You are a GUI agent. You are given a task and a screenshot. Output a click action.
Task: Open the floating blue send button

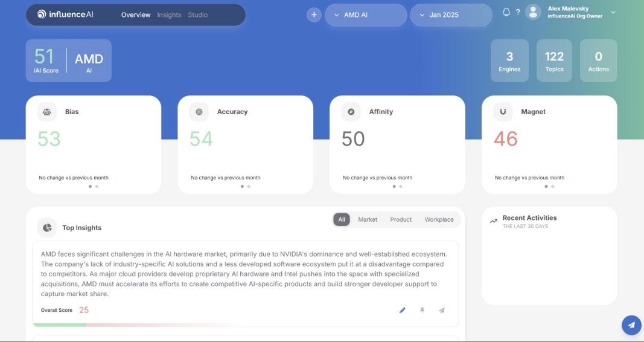(x=632, y=325)
